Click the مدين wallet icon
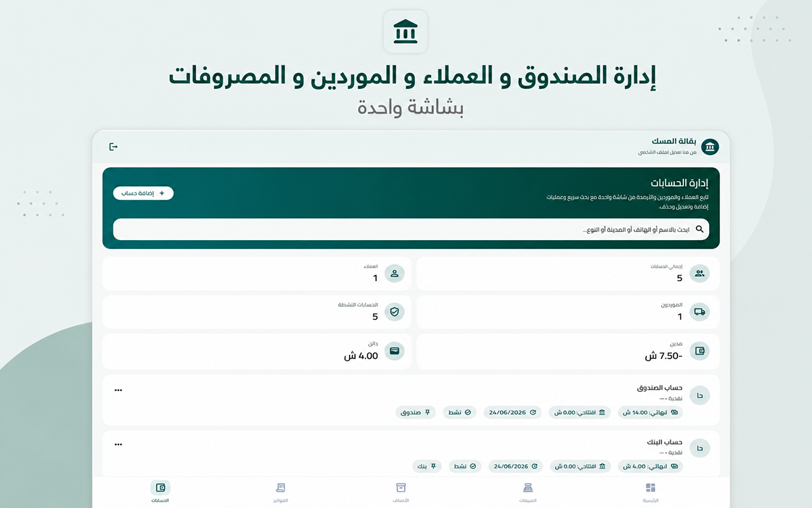 [700, 351]
